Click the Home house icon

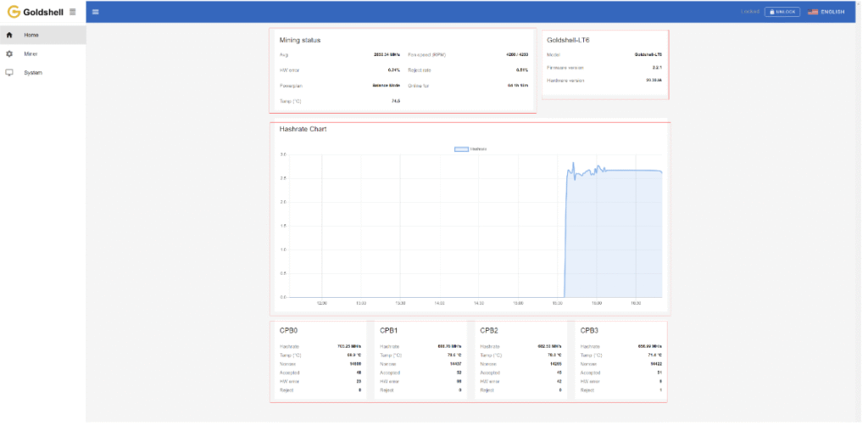[9, 35]
